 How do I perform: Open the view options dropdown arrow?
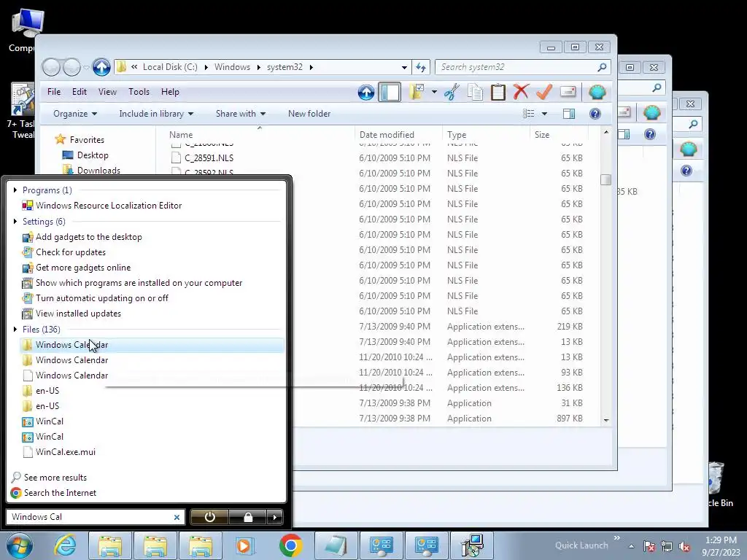coord(544,114)
